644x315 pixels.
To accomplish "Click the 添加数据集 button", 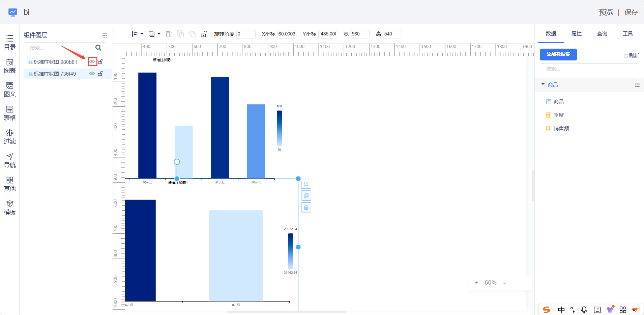I will 558,54.
